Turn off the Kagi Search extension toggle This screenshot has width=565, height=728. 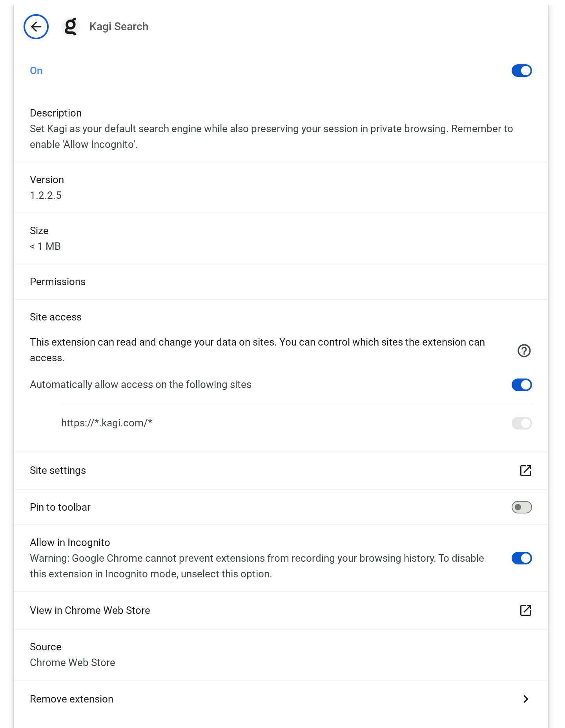521,71
